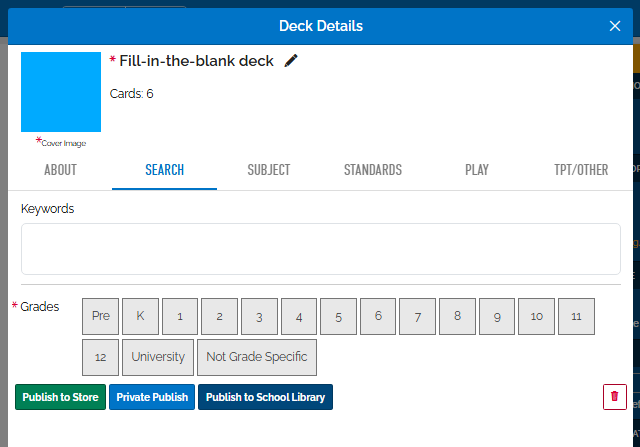Click the Fill-in-the-blank deck title

196,61
